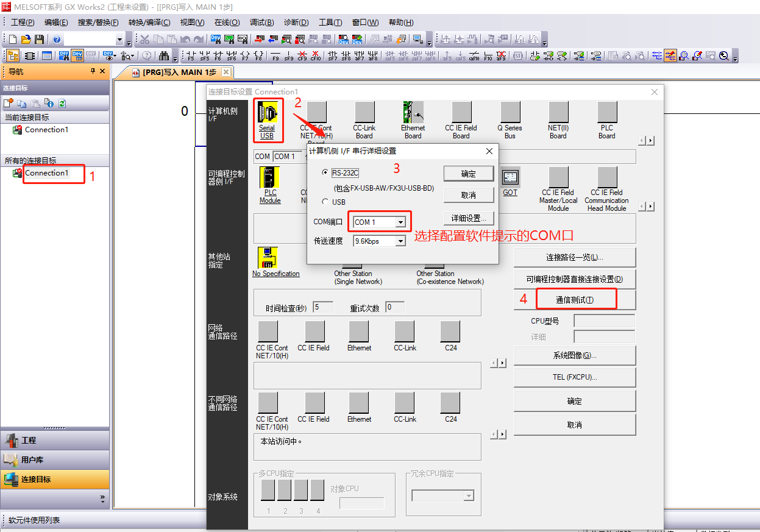Select the USB radio button
The image size is (760, 532).
tap(325, 202)
